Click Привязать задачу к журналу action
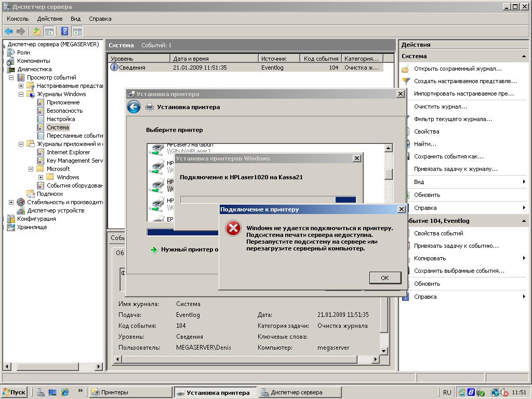 pyautogui.click(x=456, y=169)
